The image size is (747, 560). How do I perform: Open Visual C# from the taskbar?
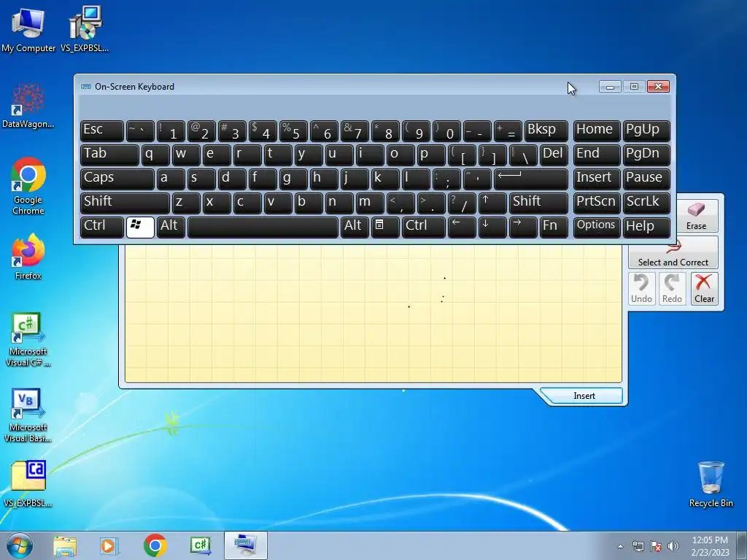(200, 545)
